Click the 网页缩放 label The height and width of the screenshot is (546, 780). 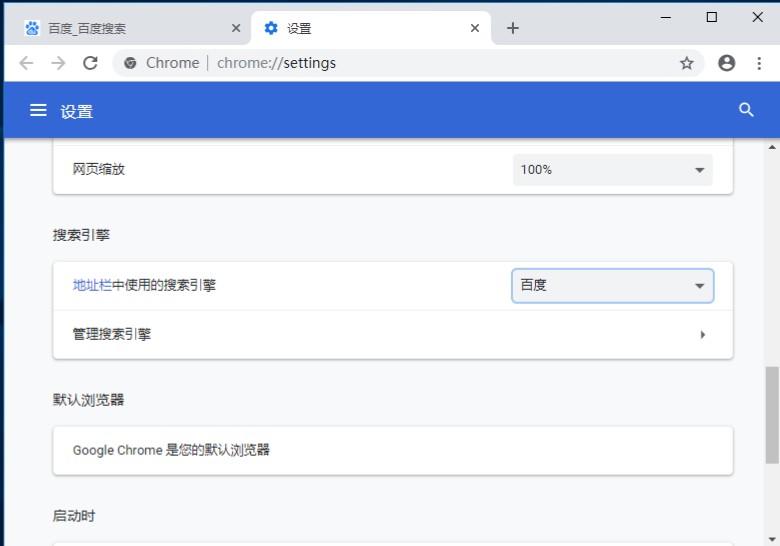[98, 169]
